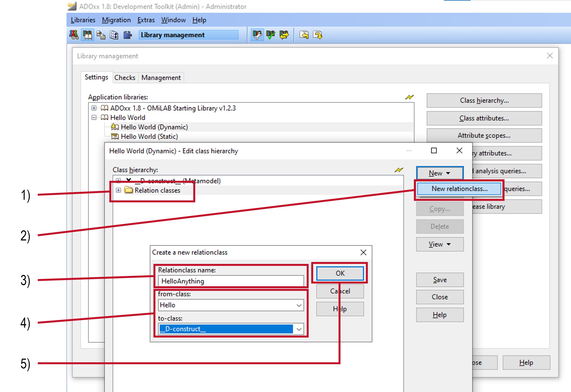Select the library Management arrows icon
This screenshot has height=392, width=571.
284,35
